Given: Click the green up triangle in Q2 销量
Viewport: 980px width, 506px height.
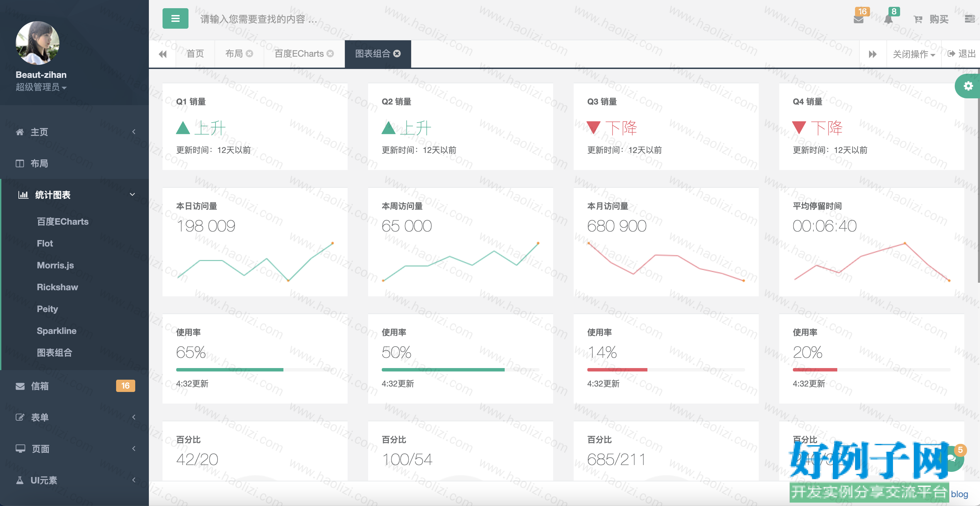Looking at the screenshot, I should 389,128.
